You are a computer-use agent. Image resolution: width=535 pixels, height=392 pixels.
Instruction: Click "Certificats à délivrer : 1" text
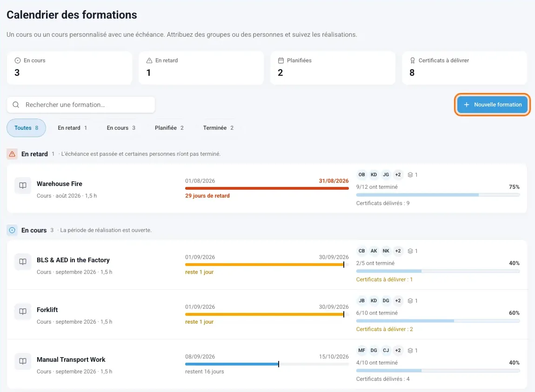[385, 279]
